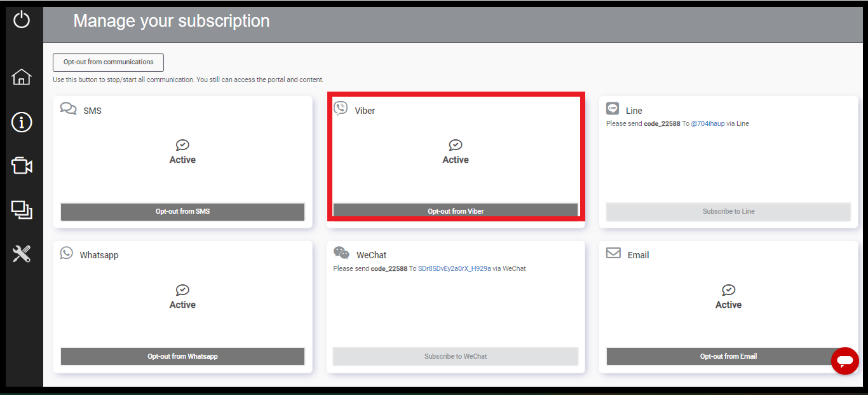The width and height of the screenshot is (868, 395).
Task: Click the video camera icon in the sidebar
Action: tap(22, 165)
